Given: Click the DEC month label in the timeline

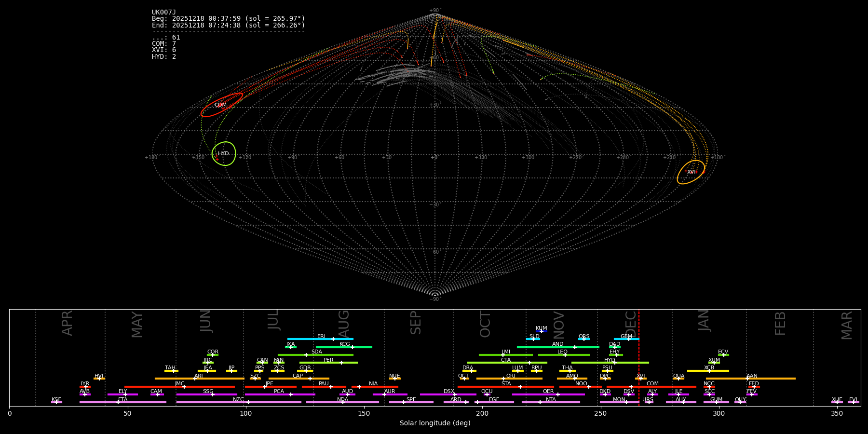Looking at the screenshot, I should (631, 324).
